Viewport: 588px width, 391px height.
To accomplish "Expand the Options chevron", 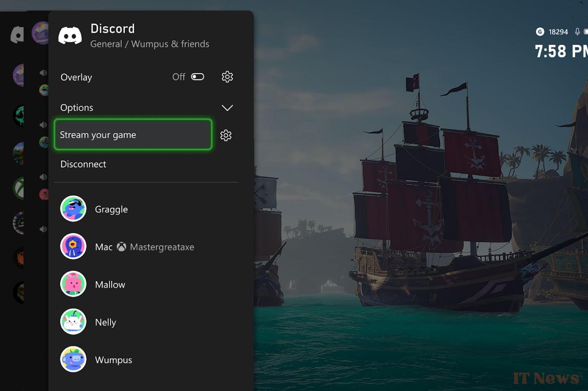I will 227,108.
